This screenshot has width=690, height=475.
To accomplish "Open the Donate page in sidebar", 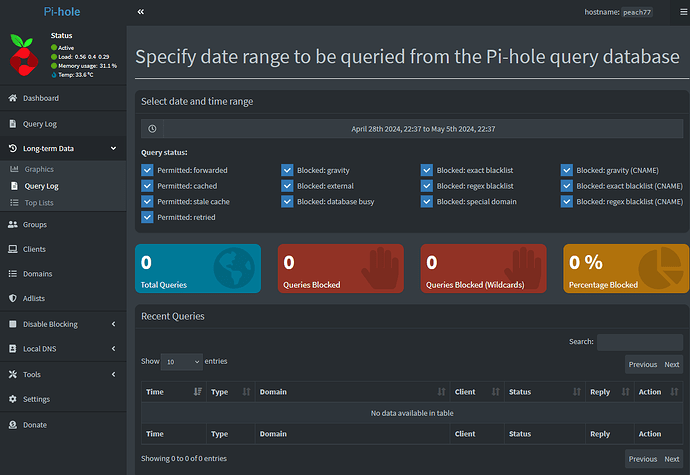I will pos(34,424).
